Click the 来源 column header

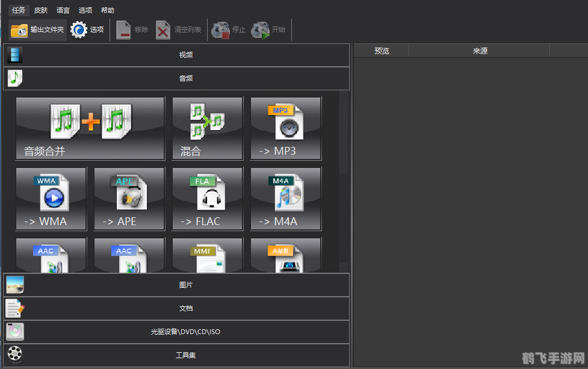click(x=480, y=51)
